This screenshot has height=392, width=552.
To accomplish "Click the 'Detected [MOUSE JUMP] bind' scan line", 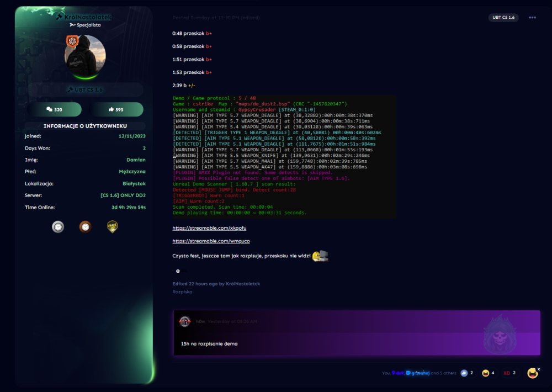I will point(234,190).
